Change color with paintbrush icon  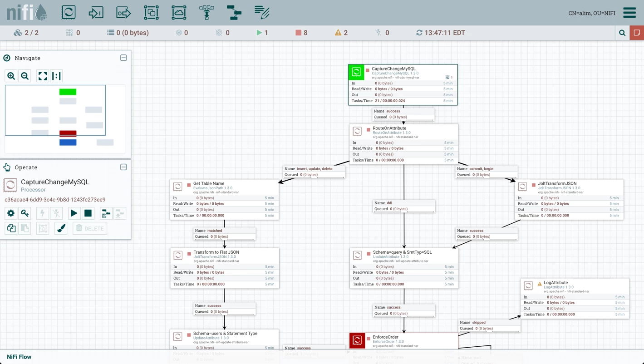point(61,228)
